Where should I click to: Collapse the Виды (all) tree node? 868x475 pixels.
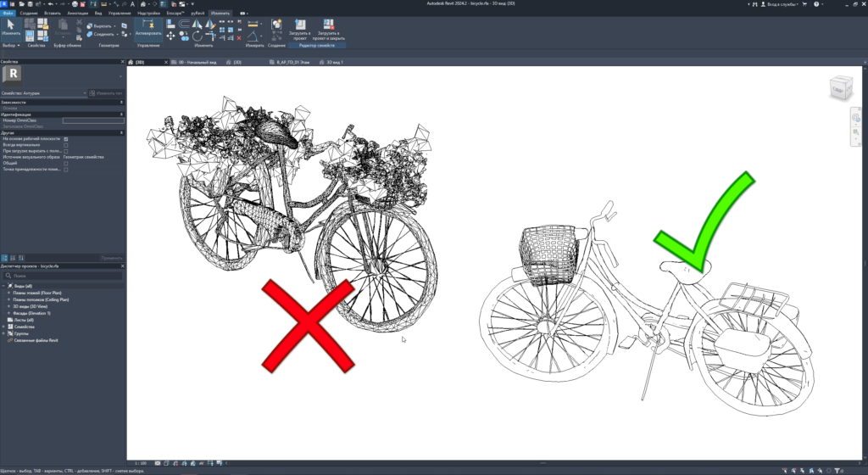point(3,286)
